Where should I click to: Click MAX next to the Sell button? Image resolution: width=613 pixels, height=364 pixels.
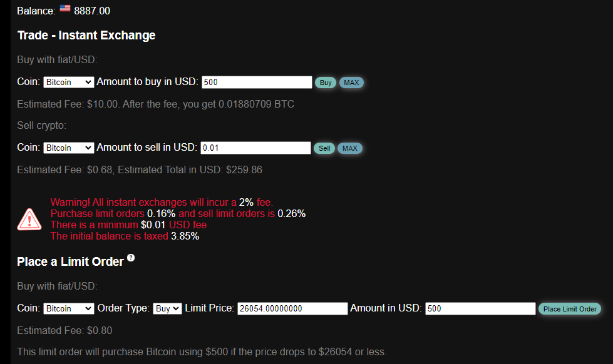coord(350,148)
